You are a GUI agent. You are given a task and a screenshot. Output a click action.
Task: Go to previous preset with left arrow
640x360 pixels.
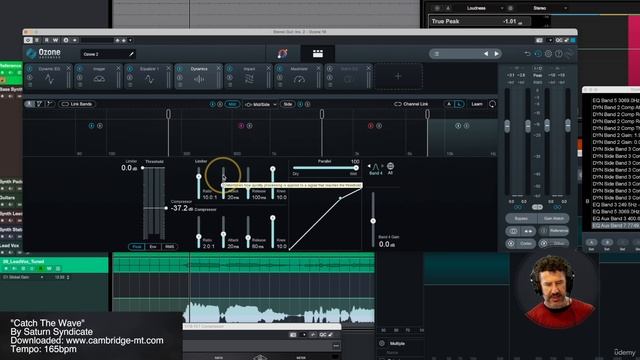click(x=486, y=53)
